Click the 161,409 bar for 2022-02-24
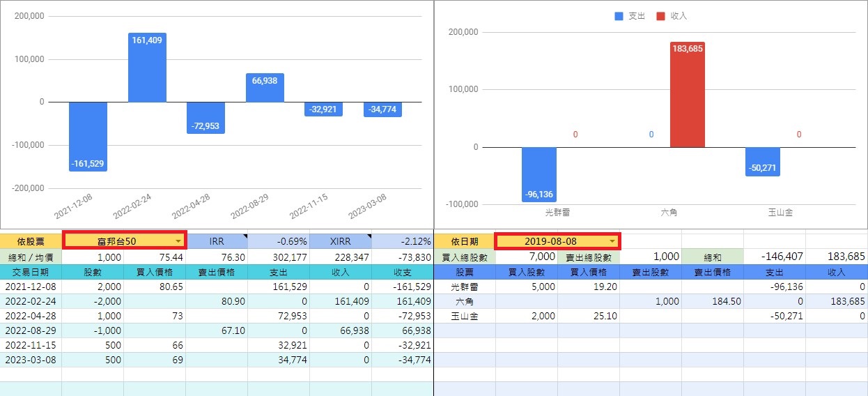Viewport: 868px width, 396px height. [147, 68]
